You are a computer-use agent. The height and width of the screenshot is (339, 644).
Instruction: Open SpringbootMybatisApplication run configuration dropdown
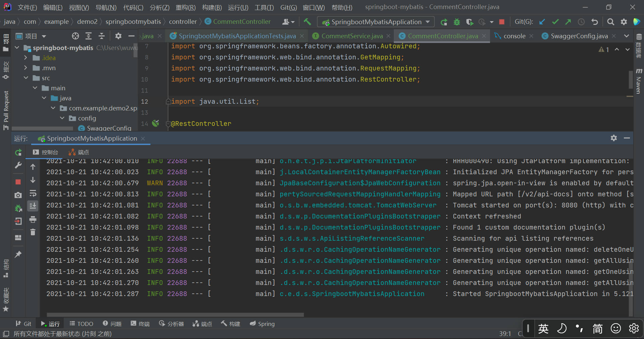click(376, 22)
